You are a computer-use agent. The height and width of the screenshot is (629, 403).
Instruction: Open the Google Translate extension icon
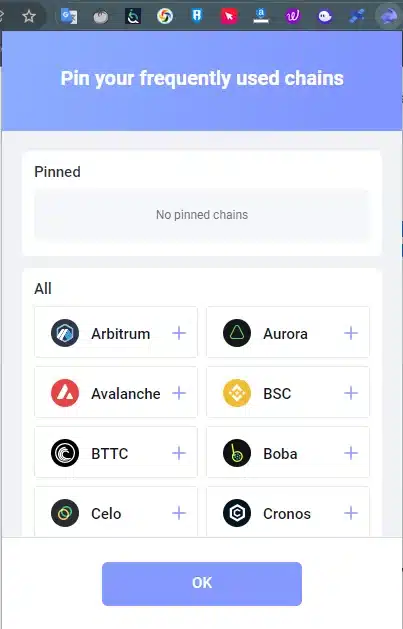point(69,16)
